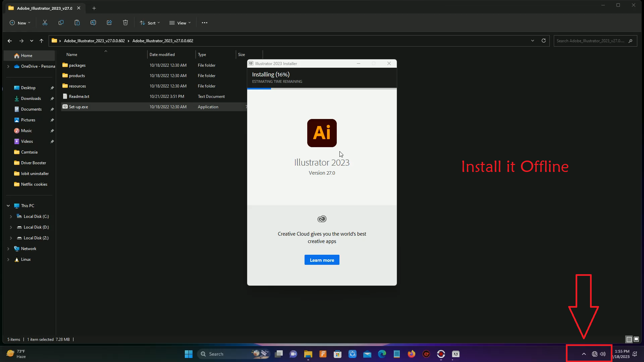The height and width of the screenshot is (362, 644).
Task: Click the Learn more button
Action: (x=322, y=260)
